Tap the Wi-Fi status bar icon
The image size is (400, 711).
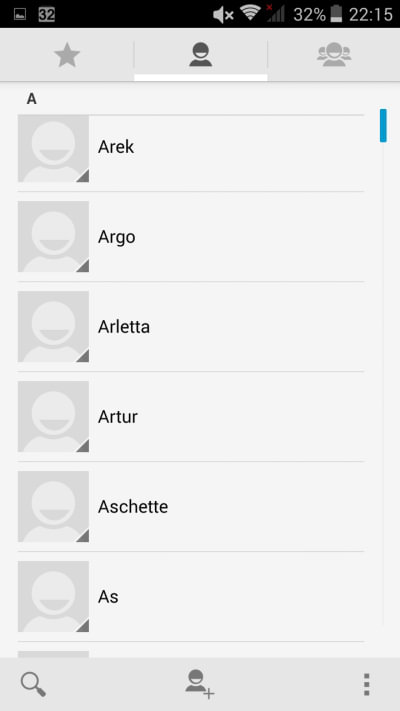[250, 14]
